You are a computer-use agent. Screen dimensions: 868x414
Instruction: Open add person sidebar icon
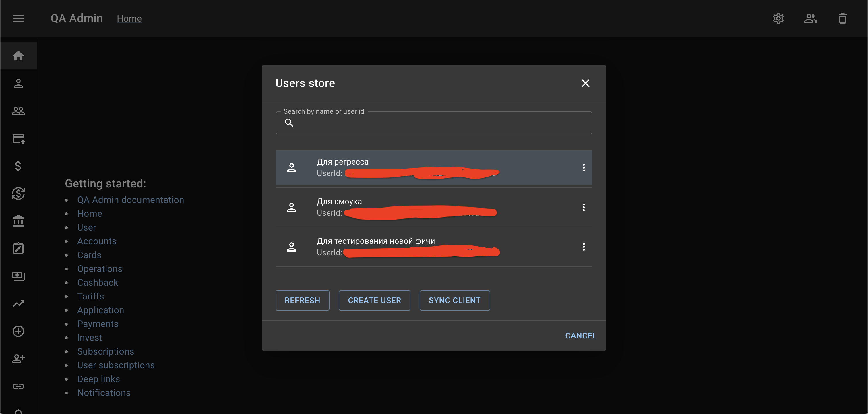tap(18, 359)
